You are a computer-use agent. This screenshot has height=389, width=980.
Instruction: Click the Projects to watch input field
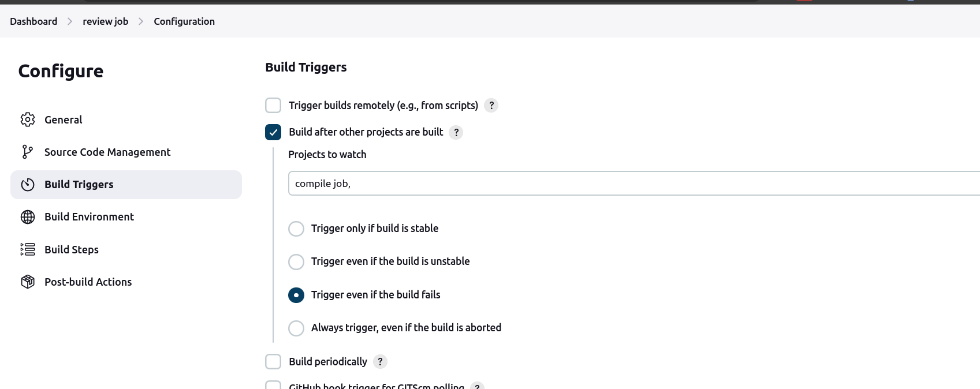click(520, 183)
